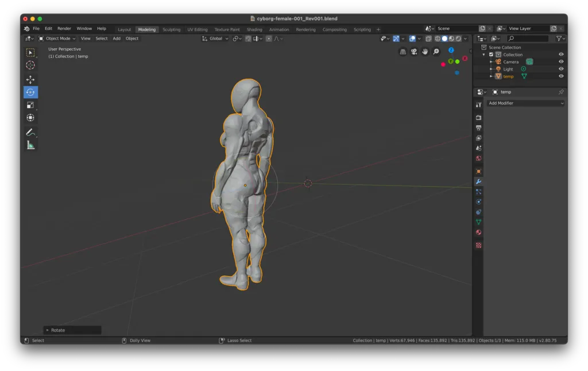Switch to solid viewport shading
588x371 pixels.
[x=444, y=38]
